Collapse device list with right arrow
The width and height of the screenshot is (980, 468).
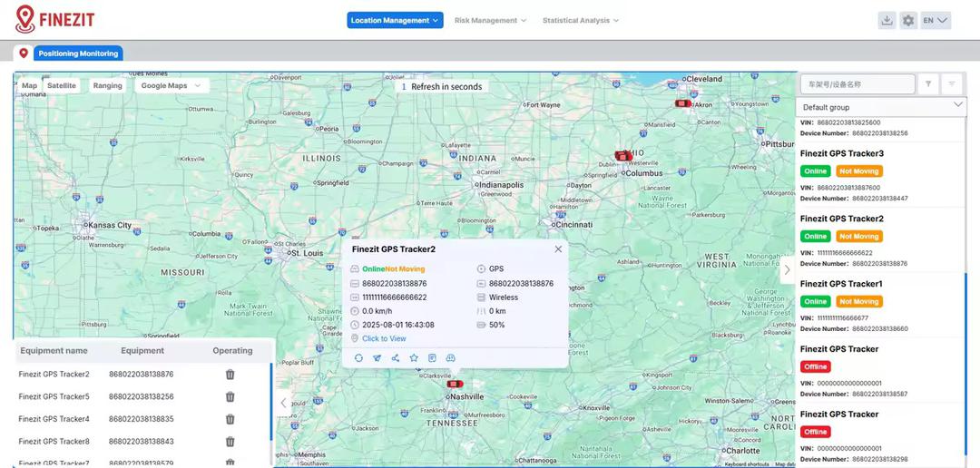[787, 270]
